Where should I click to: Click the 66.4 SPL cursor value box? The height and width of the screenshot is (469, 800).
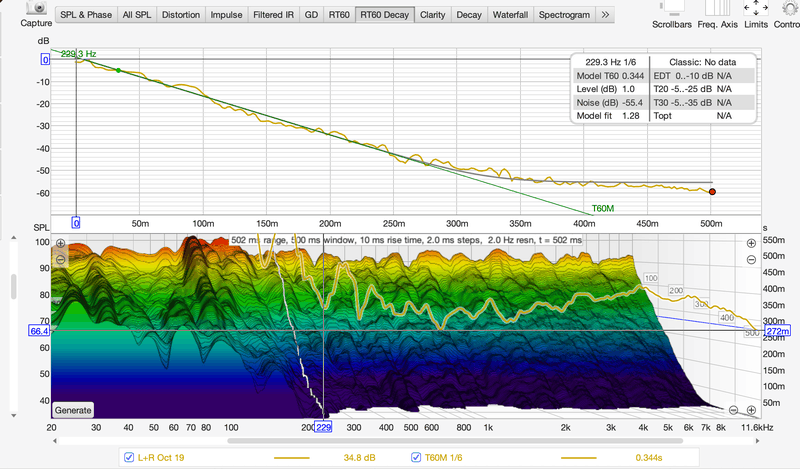click(x=39, y=331)
